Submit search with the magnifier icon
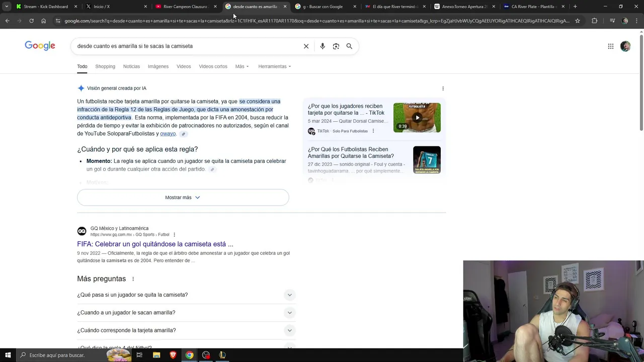644x362 pixels. [349, 46]
